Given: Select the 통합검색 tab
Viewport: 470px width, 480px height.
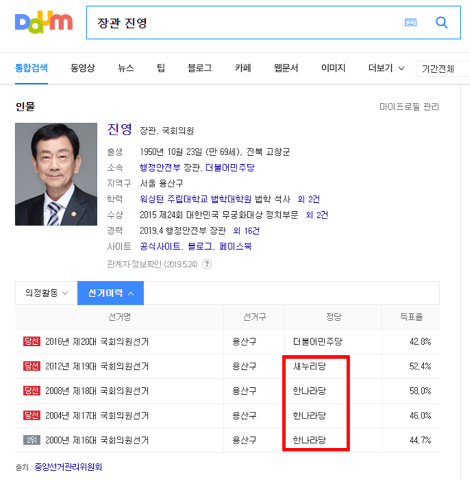Looking at the screenshot, I should point(31,68).
